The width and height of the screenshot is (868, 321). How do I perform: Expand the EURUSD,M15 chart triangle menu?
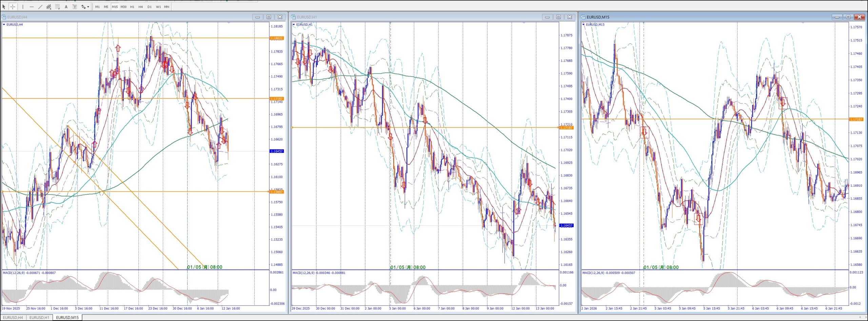click(584, 25)
